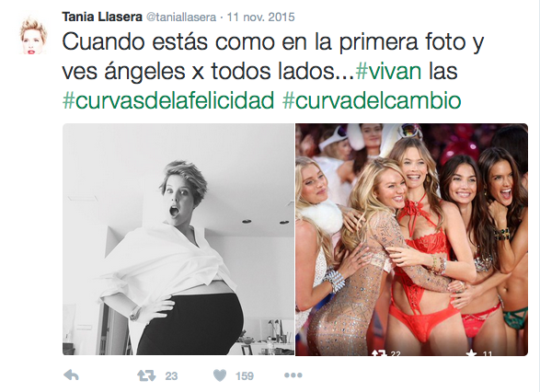Viewport: 540px width, 392px height.
Task: Like the tweet with the heart icon
Action: click(220, 375)
